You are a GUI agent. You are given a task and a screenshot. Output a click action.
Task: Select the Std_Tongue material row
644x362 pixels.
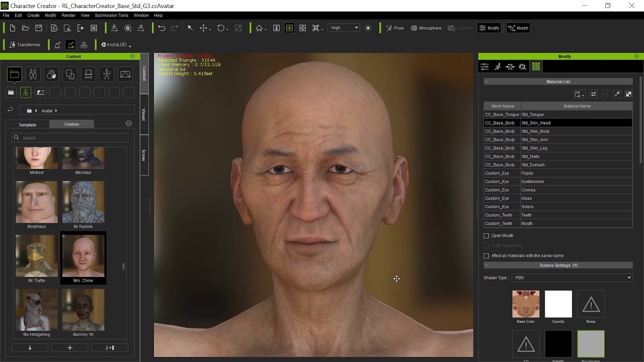(x=558, y=115)
